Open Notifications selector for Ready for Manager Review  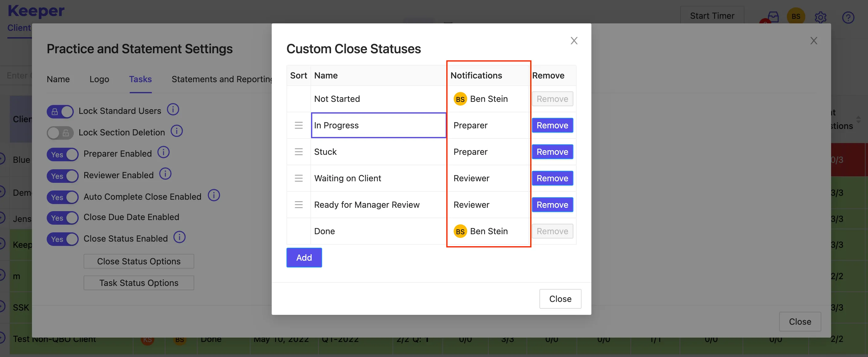(488, 205)
